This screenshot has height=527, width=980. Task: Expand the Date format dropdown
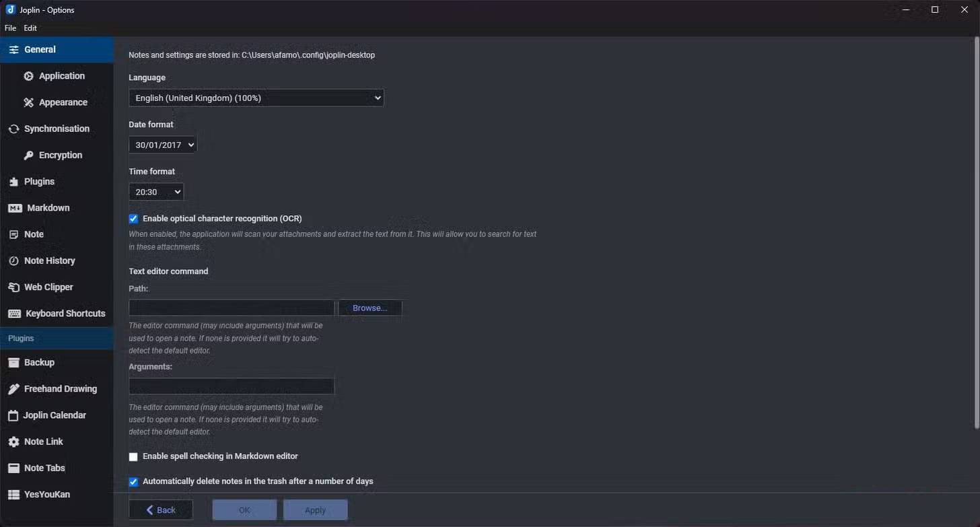click(x=162, y=145)
